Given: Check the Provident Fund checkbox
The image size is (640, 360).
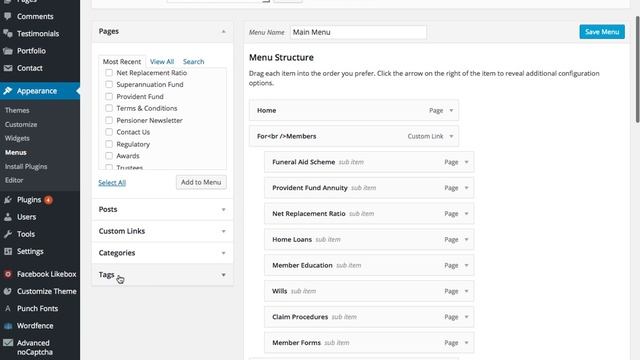Looking at the screenshot, I should (x=109, y=96).
